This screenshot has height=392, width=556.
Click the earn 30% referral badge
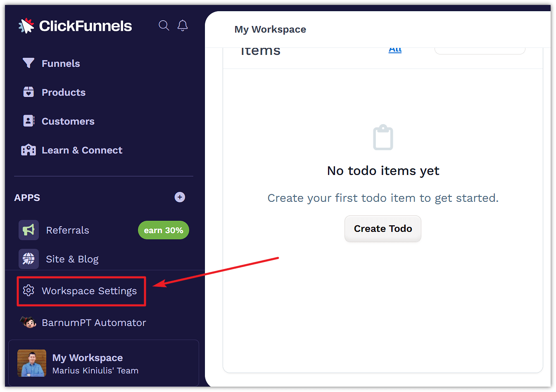pos(163,230)
